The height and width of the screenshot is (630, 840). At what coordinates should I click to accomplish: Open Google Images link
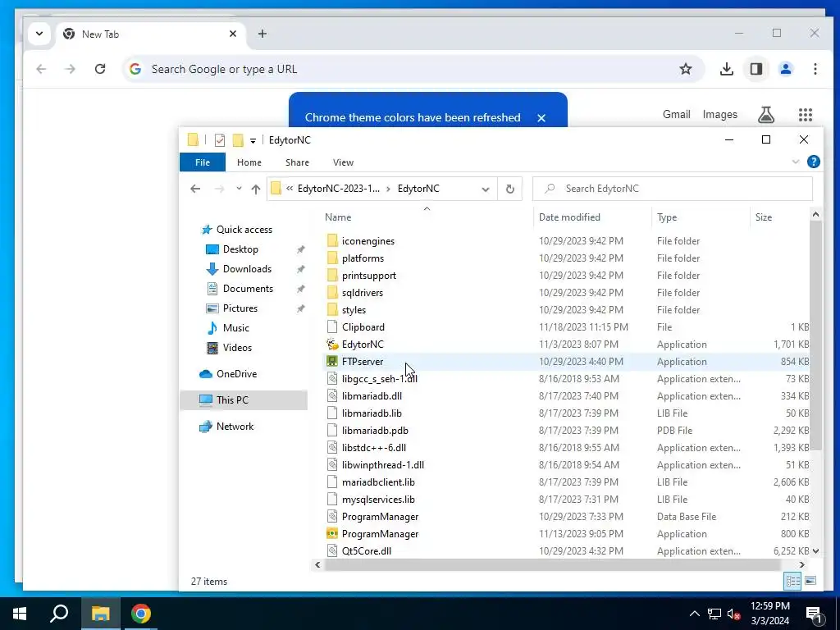pyautogui.click(x=719, y=115)
